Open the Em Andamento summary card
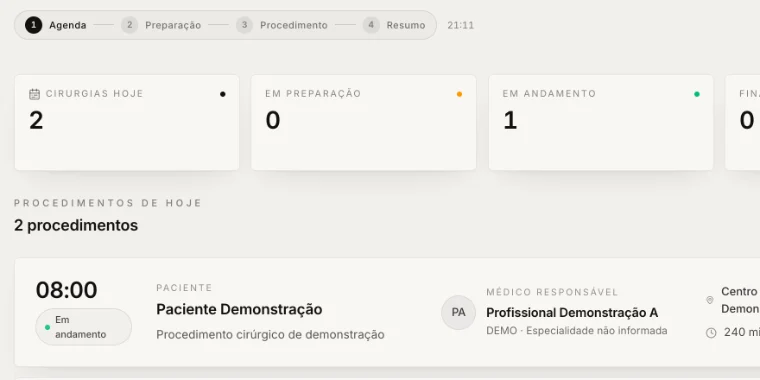 pyautogui.click(x=601, y=122)
